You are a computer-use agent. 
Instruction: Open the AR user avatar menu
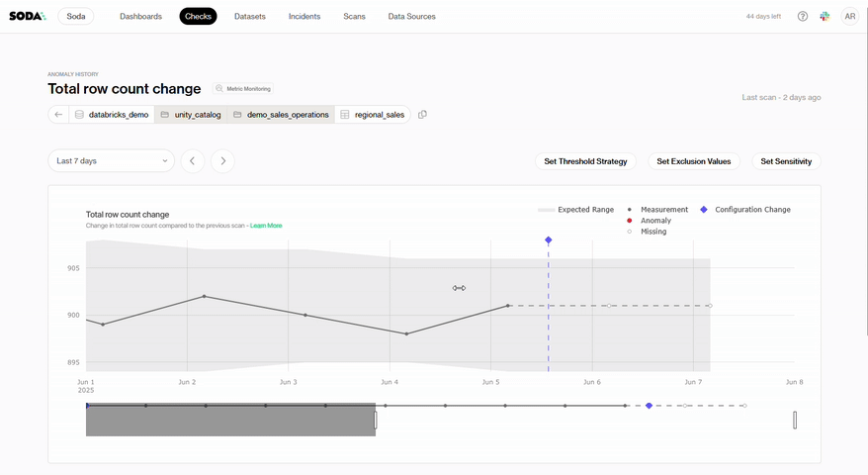point(849,17)
